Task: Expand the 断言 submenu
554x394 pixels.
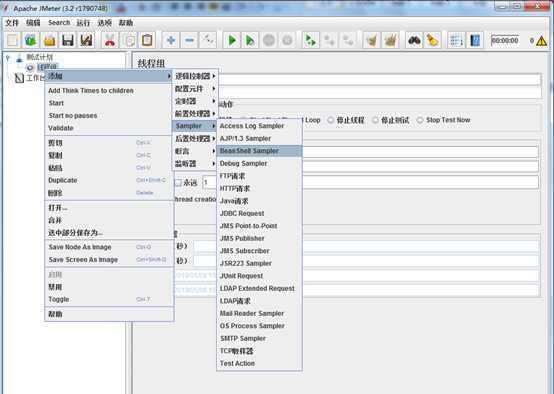Action: [x=195, y=151]
